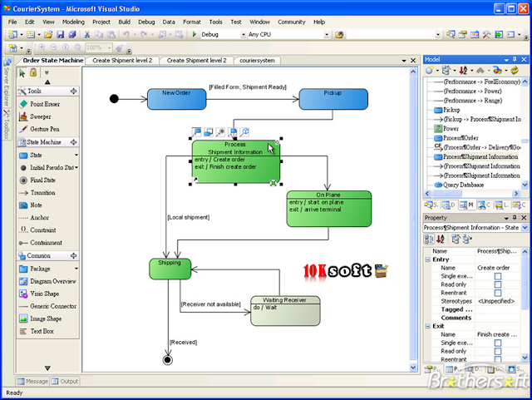Image resolution: width=532 pixels, height=400 pixels.
Task: Click the Model tree horizontal scrollbar
Action: pos(471,194)
